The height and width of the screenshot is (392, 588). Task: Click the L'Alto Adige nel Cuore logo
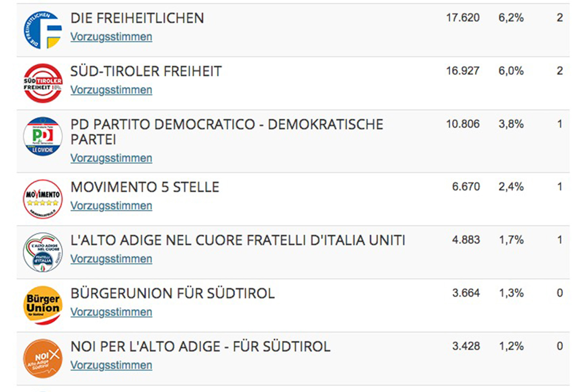pos(43,252)
